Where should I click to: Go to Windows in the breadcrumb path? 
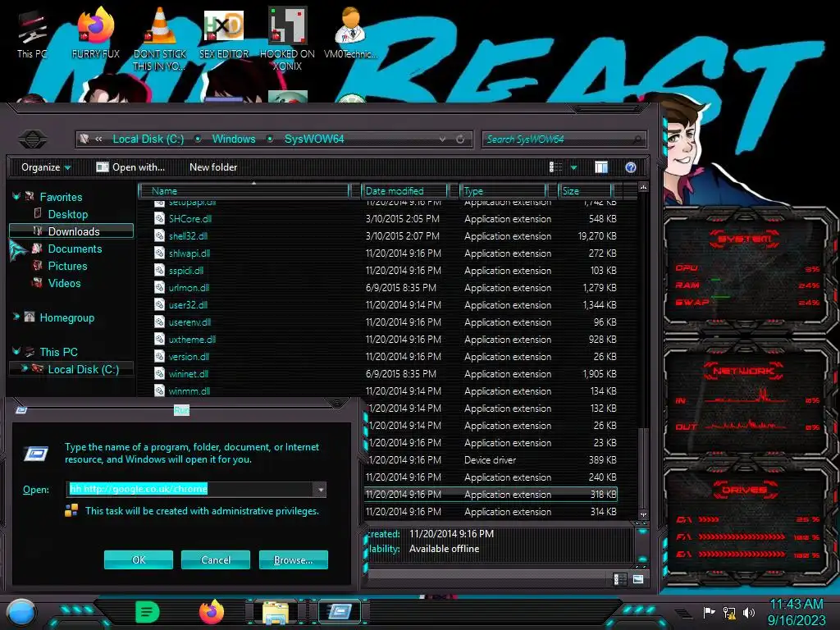click(234, 139)
